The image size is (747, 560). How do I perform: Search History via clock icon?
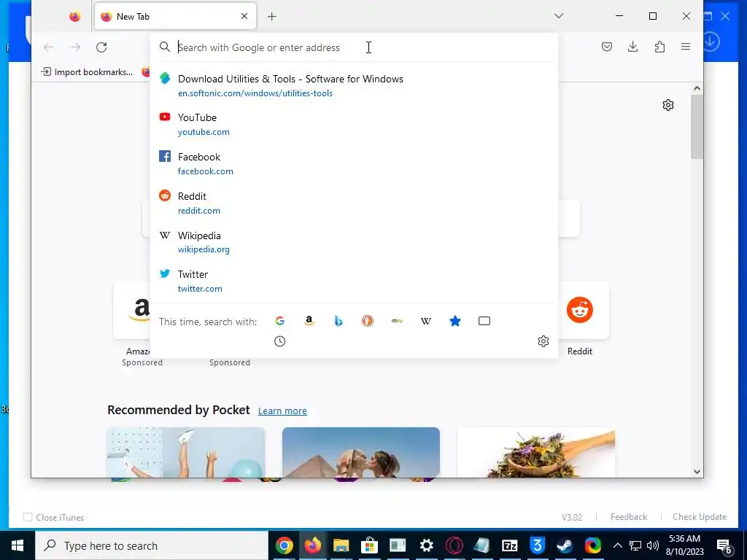(x=279, y=341)
